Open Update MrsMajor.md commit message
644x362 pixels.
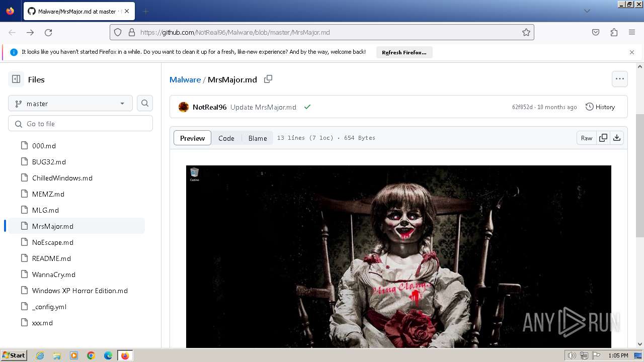pos(263,107)
